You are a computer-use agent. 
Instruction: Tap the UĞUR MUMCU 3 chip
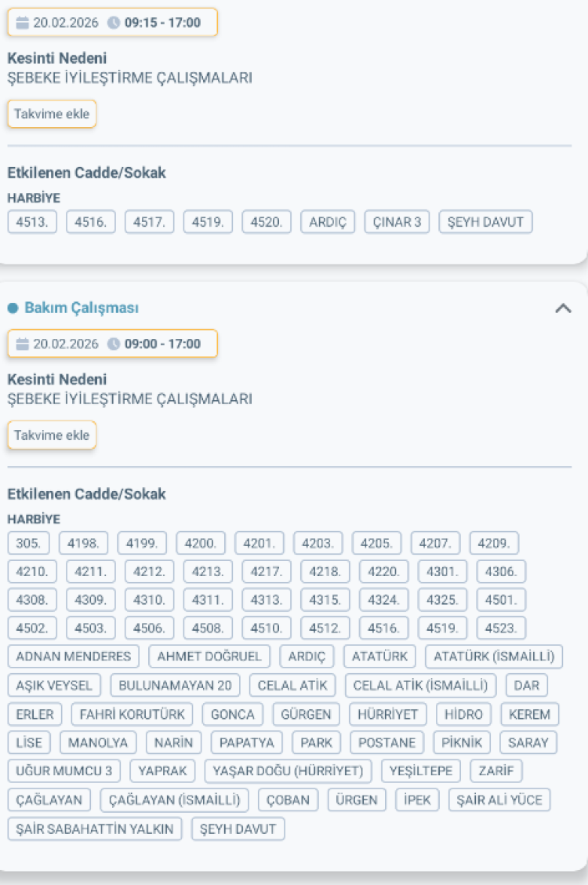tap(64, 771)
